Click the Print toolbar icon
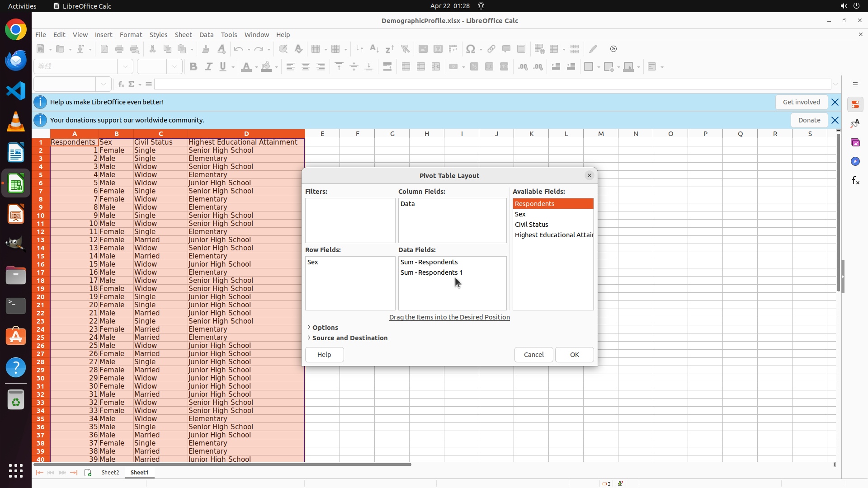This screenshot has width=868, height=488. [119, 49]
